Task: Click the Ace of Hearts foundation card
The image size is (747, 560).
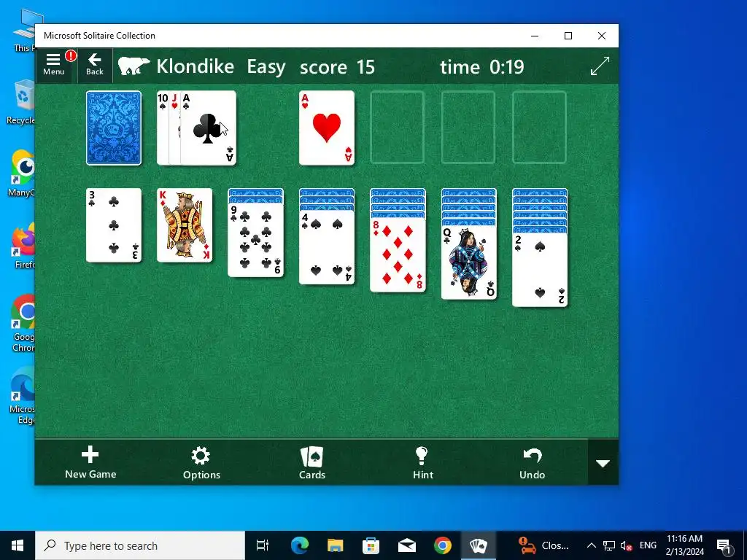Action: (327, 128)
